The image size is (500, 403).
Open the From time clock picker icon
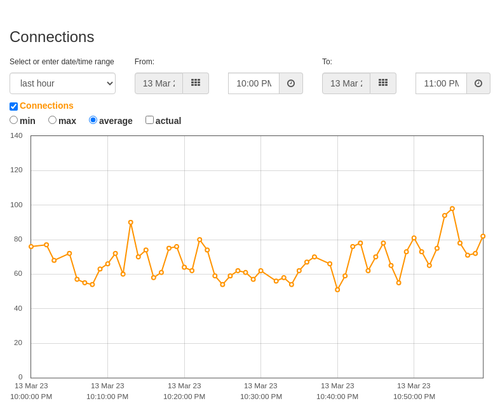click(x=291, y=83)
